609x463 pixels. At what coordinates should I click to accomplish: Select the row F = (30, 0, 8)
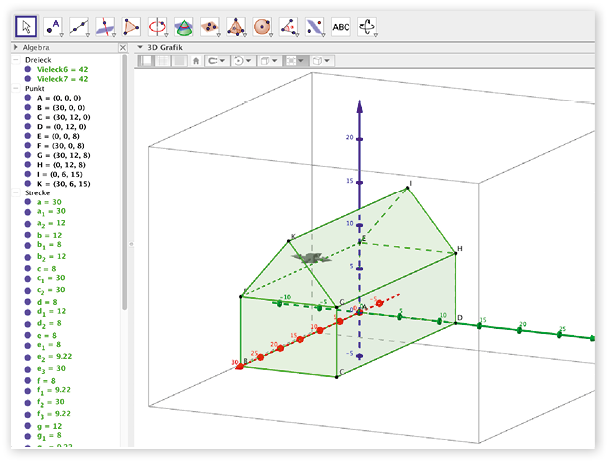(x=60, y=146)
